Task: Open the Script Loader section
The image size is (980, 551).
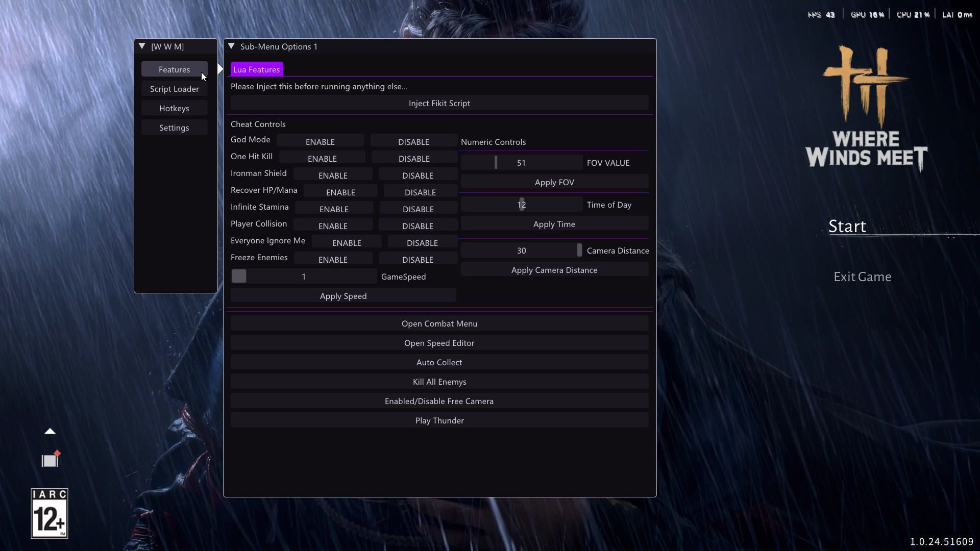Action: tap(175, 89)
